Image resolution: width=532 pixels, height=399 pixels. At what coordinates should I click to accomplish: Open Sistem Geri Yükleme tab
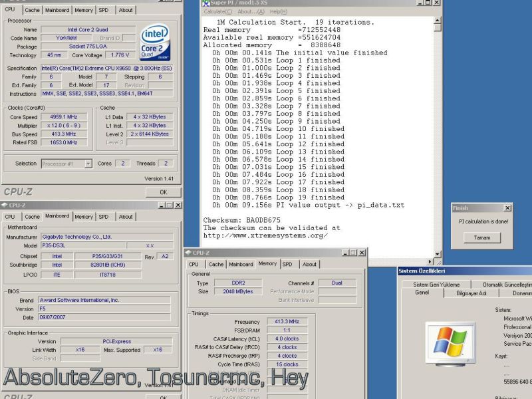pos(436,285)
